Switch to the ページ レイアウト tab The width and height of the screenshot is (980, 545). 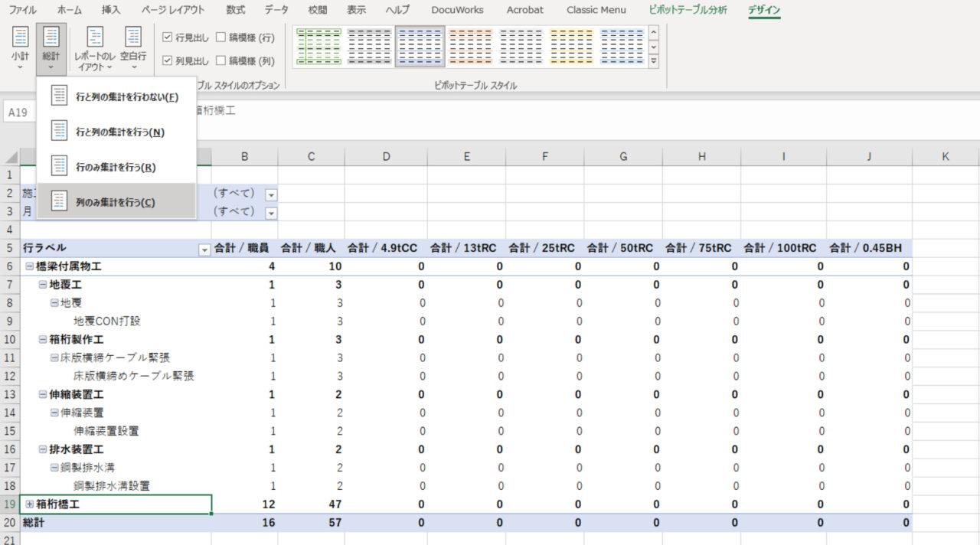(x=173, y=10)
